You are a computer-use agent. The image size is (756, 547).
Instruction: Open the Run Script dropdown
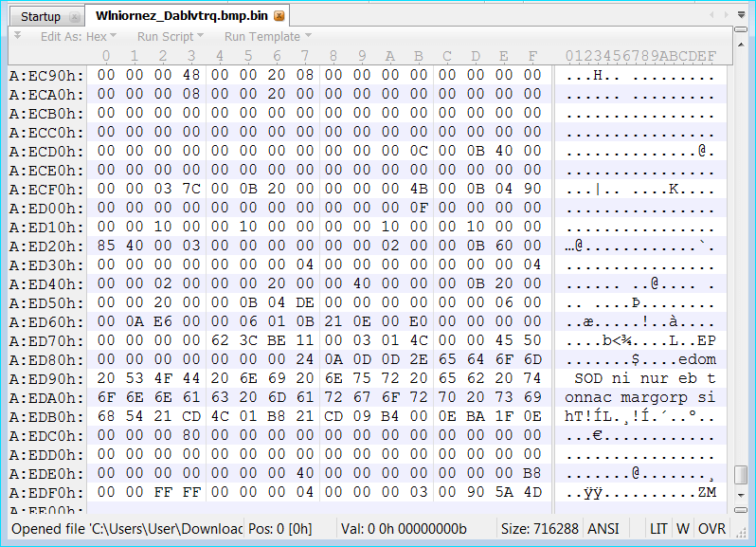(x=170, y=37)
